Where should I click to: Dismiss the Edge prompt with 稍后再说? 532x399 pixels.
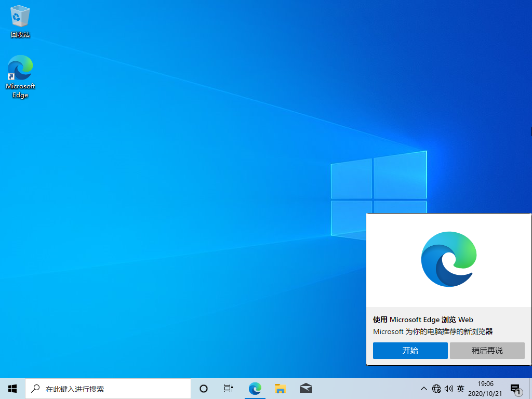coord(487,351)
